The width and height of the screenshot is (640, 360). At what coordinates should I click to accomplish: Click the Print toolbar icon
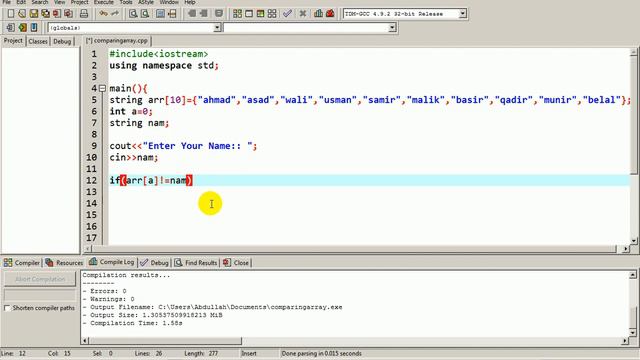pyautogui.click(x=84, y=13)
